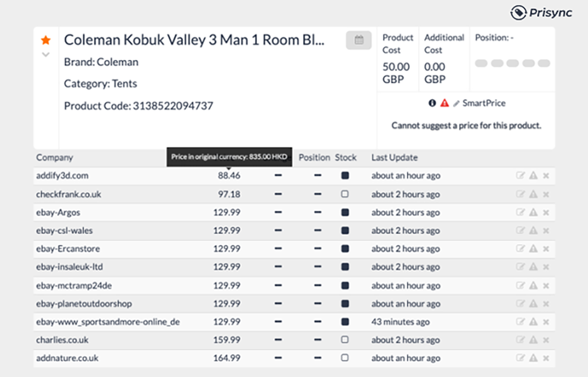Click warning icon for ebay-Argos row
Image resolution: width=588 pixels, height=377 pixels.
[x=533, y=212]
